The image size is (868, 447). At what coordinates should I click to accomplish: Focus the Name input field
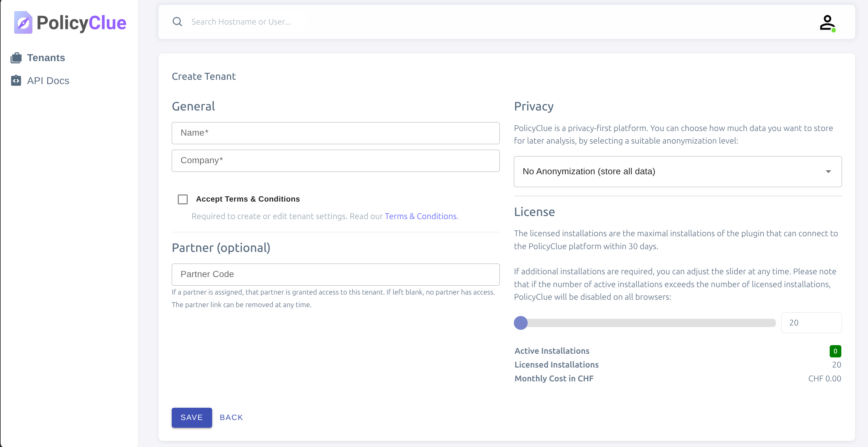pos(336,133)
